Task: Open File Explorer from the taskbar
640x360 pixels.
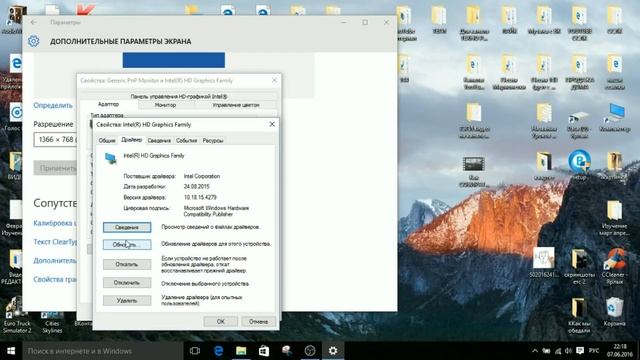Action: click(x=241, y=351)
